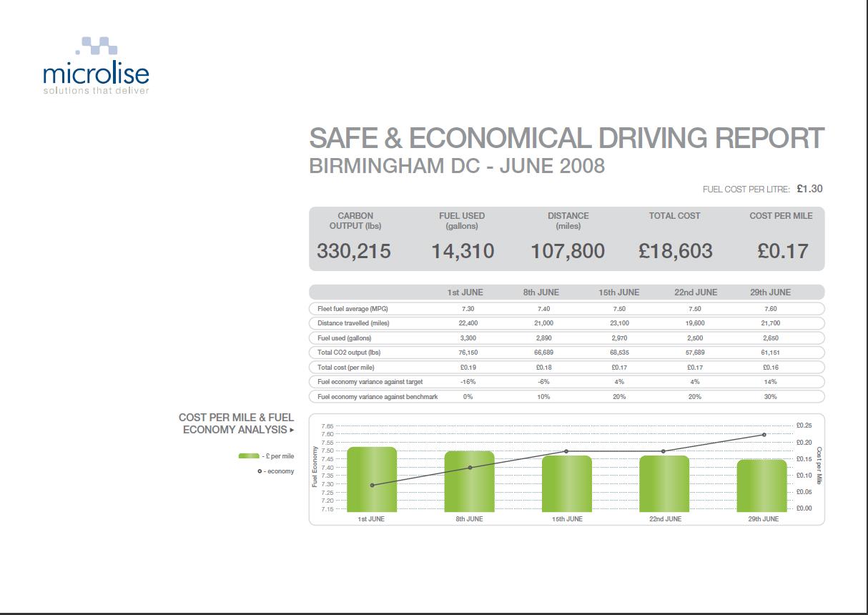
Task: Click the final economy data point on chart
Action: pos(764,433)
